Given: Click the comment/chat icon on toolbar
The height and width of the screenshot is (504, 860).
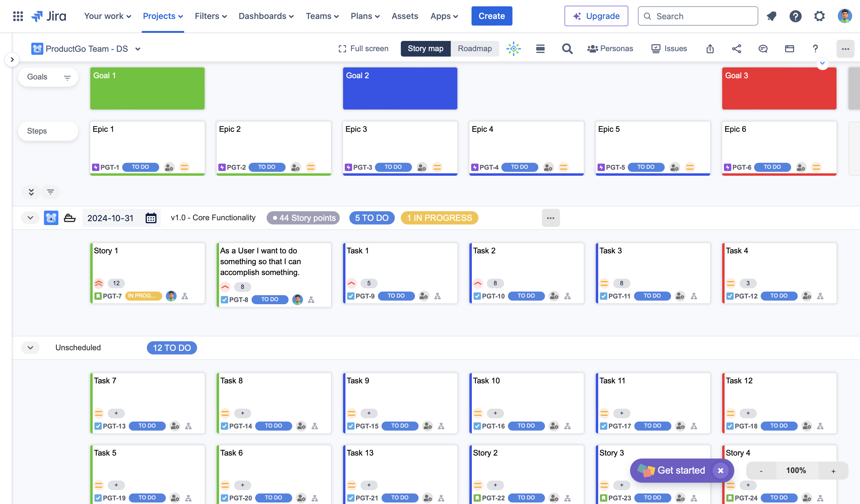Looking at the screenshot, I should (x=762, y=49).
